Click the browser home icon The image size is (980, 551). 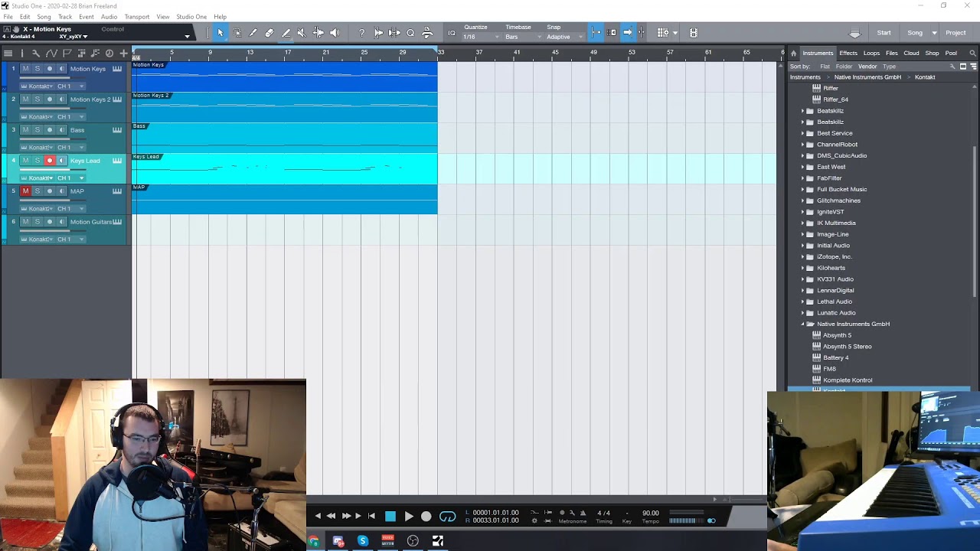793,53
